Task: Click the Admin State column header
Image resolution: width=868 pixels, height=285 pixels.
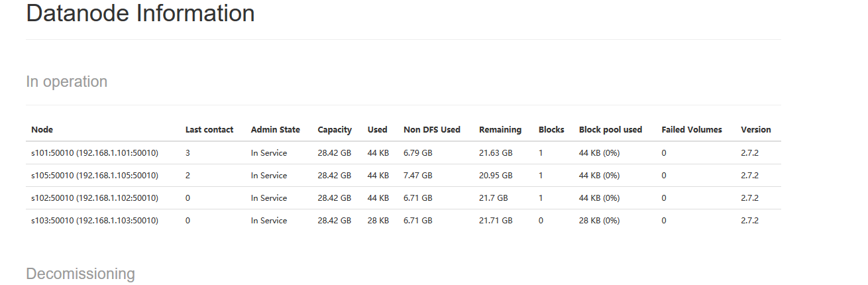Action: click(x=275, y=130)
